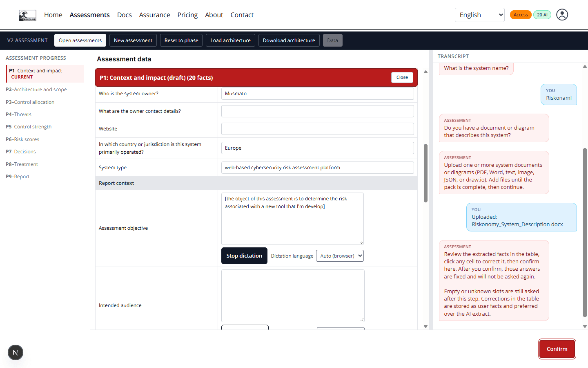Viewport: 588px width, 368px height.
Task: Click the owner contact details field
Action: [x=318, y=111]
